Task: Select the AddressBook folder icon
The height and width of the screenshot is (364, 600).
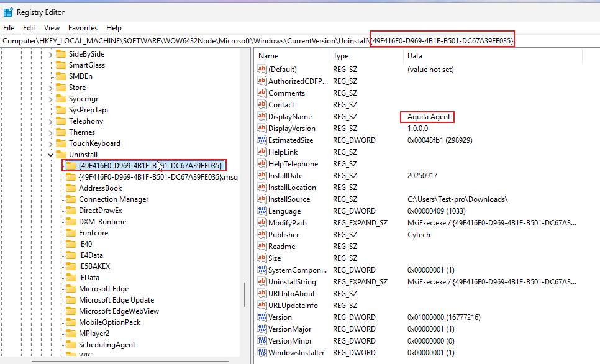Action: tap(71, 188)
